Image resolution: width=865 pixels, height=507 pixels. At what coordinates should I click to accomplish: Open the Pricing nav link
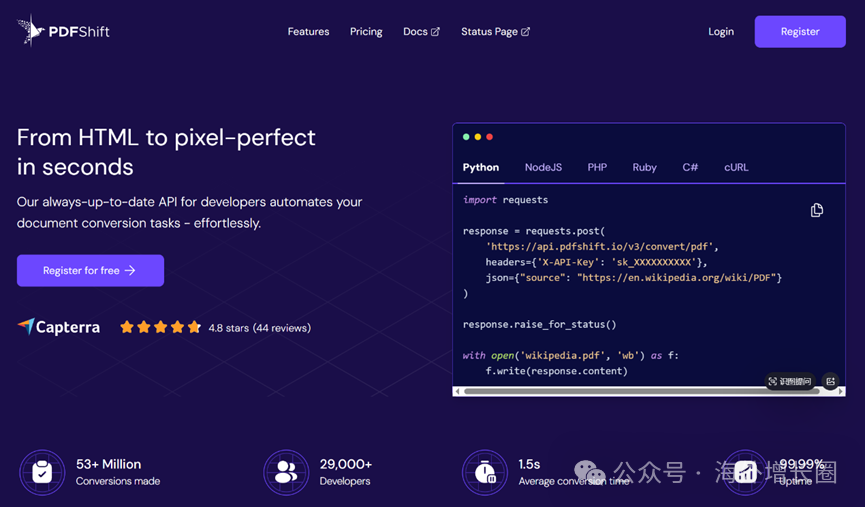(366, 31)
